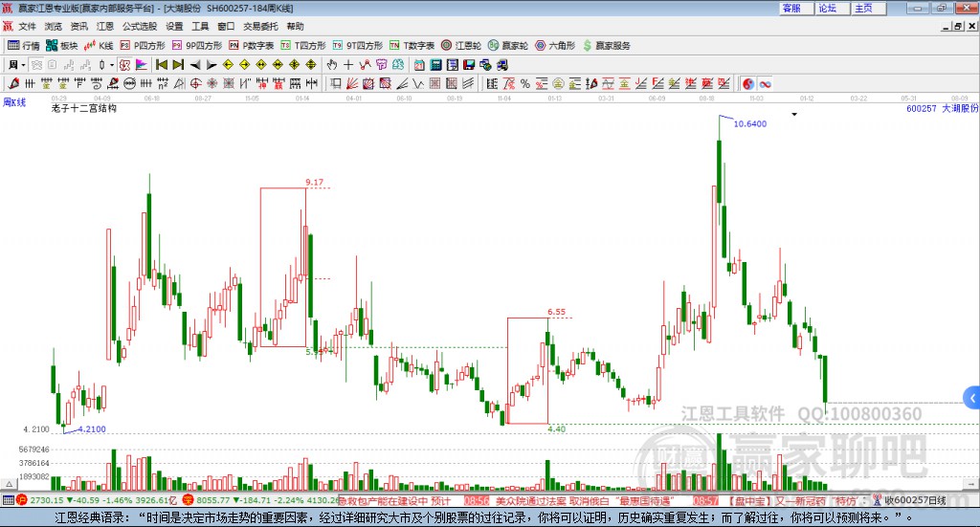Image resolution: width=980 pixels, height=527 pixels.
Task: Select the crosshair cursor tool
Action: (348, 65)
